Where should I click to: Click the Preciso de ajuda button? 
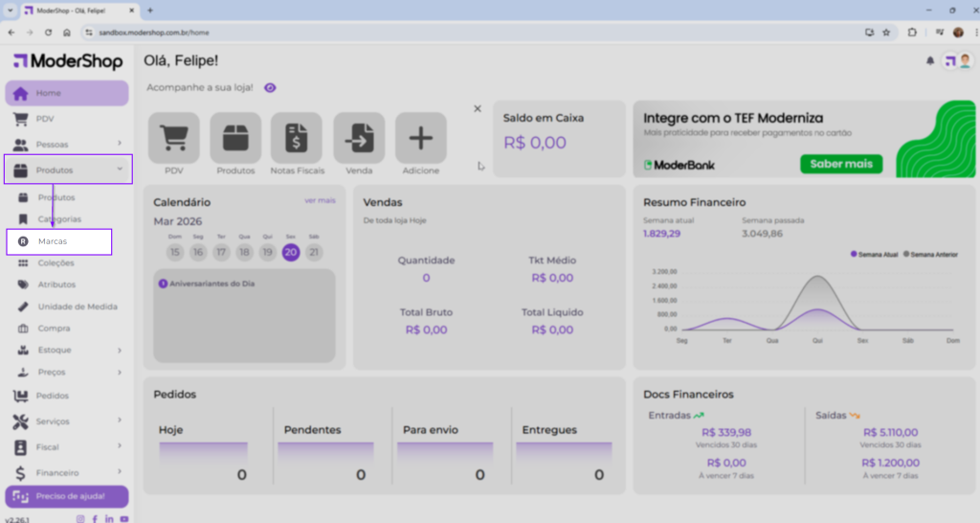pos(67,496)
